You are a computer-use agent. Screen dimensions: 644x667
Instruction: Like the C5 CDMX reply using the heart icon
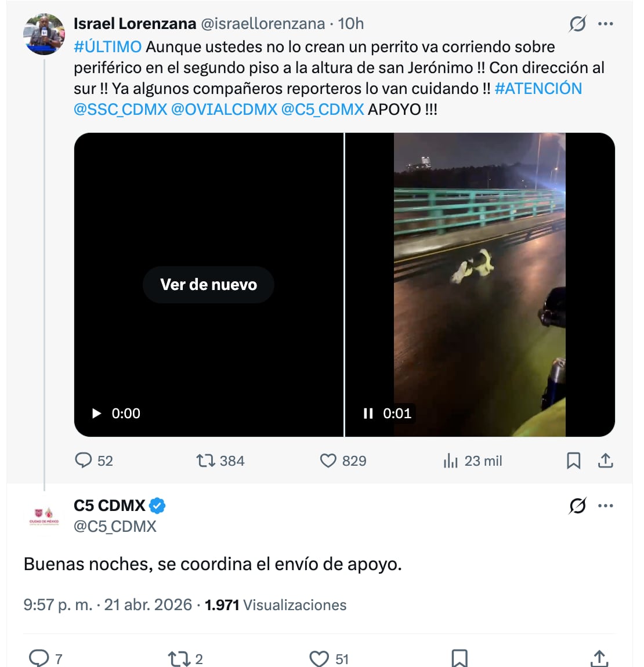pos(318,657)
